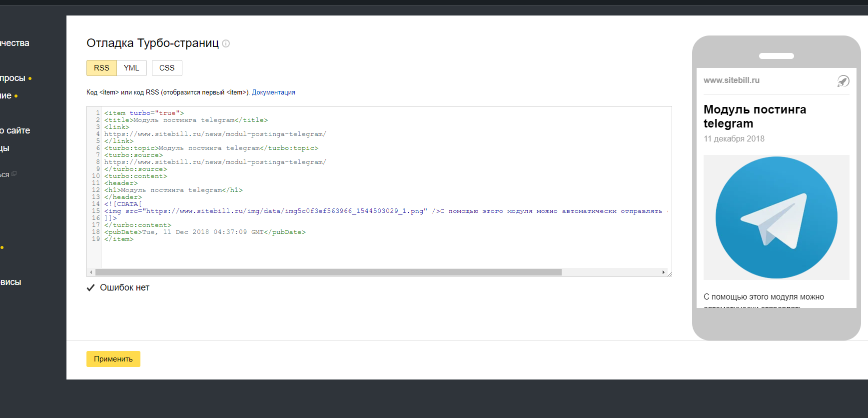Open the sidebar item ending in 'о сайте'

click(x=15, y=130)
